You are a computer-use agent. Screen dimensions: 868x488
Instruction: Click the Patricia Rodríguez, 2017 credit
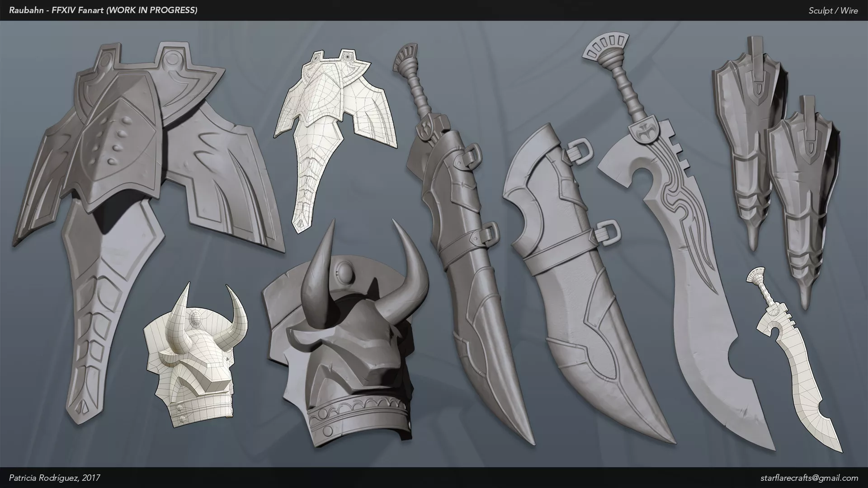(x=54, y=478)
